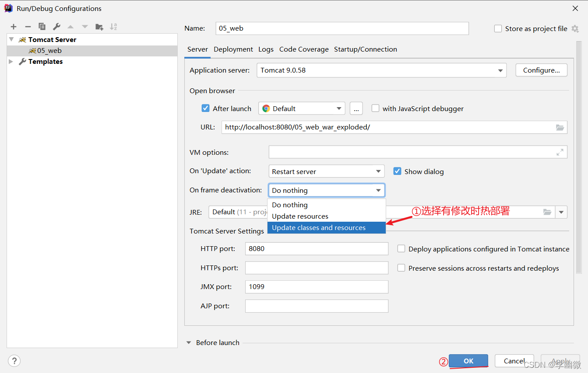This screenshot has height=373, width=588.
Task: Open the help question mark button
Action: coord(14,361)
